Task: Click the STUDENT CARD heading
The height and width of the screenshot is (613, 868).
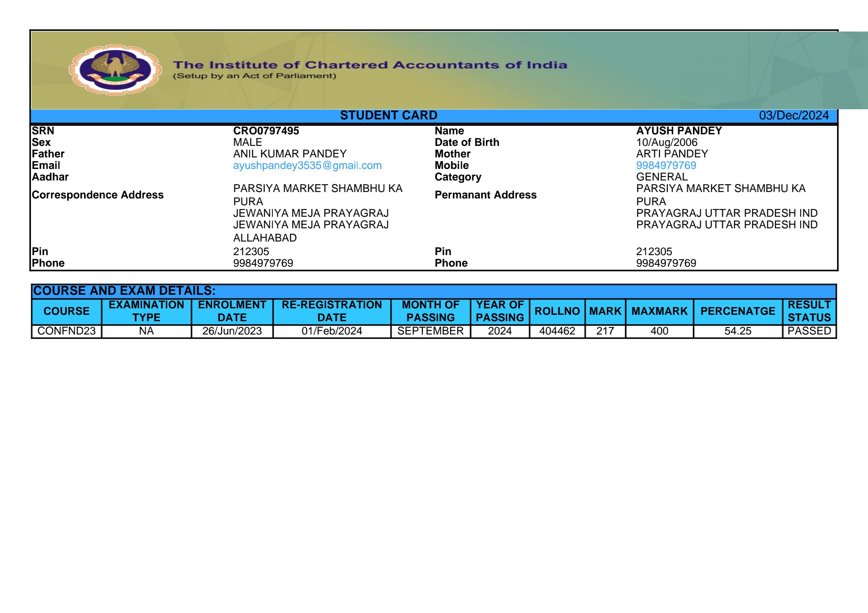Action: (388, 115)
